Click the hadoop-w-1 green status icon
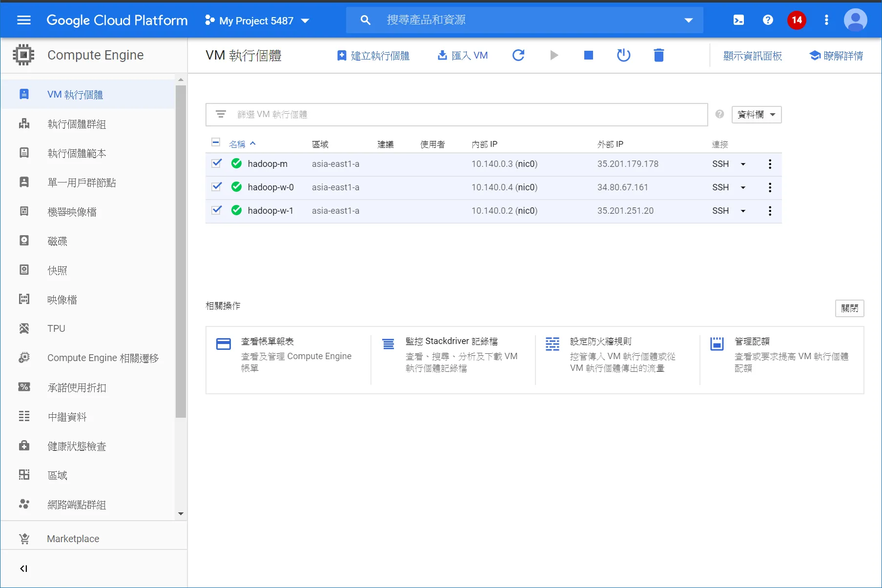Image resolution: width=882 pixels, height=588 pixels. pos(237,210)
